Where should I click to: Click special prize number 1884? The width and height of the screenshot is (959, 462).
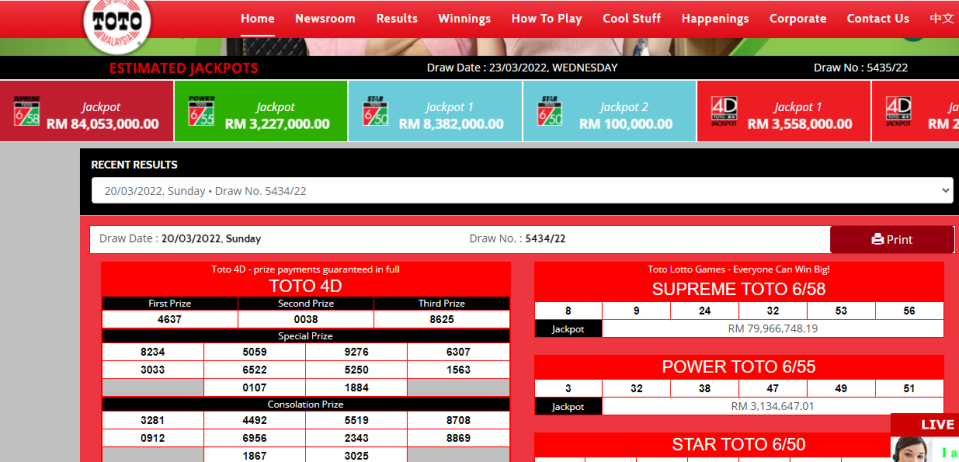click(x=357, y=387)
